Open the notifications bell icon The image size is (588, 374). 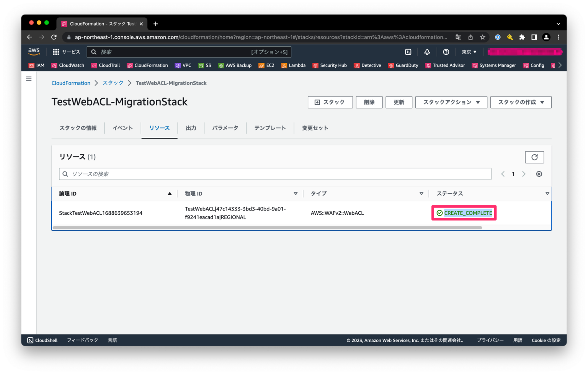point(427,52)
